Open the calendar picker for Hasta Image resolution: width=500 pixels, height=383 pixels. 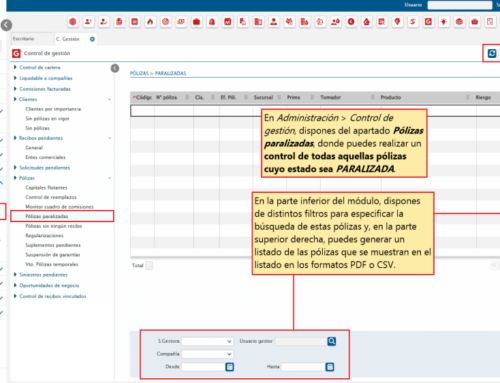[330, 367]
